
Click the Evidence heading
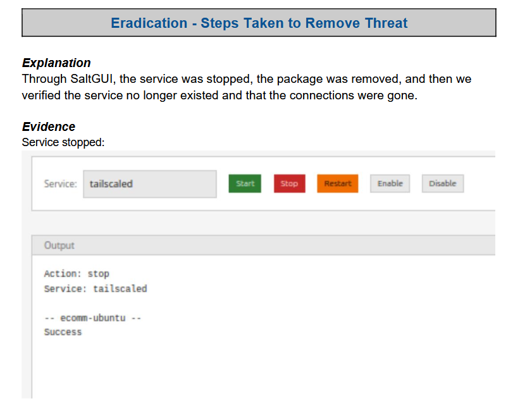point(49,127)
